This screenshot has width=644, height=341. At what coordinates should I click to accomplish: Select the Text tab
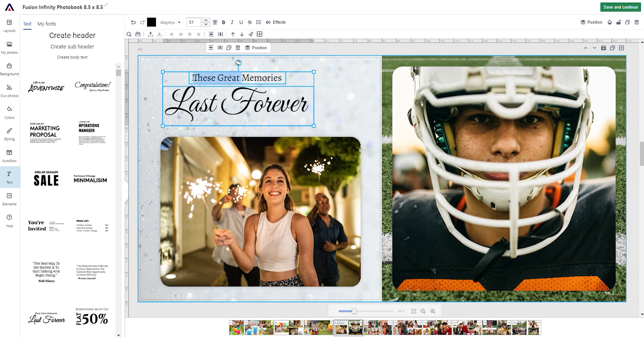[27, 24]
